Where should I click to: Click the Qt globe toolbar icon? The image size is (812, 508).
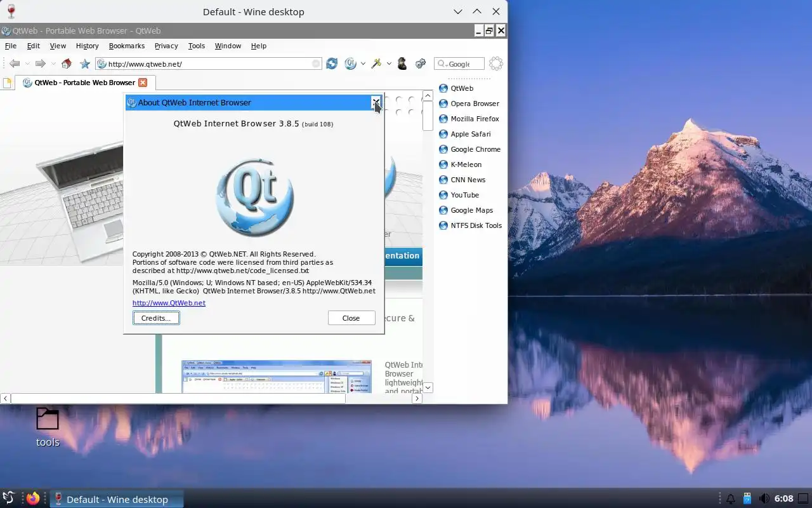(x=351, y=63)
